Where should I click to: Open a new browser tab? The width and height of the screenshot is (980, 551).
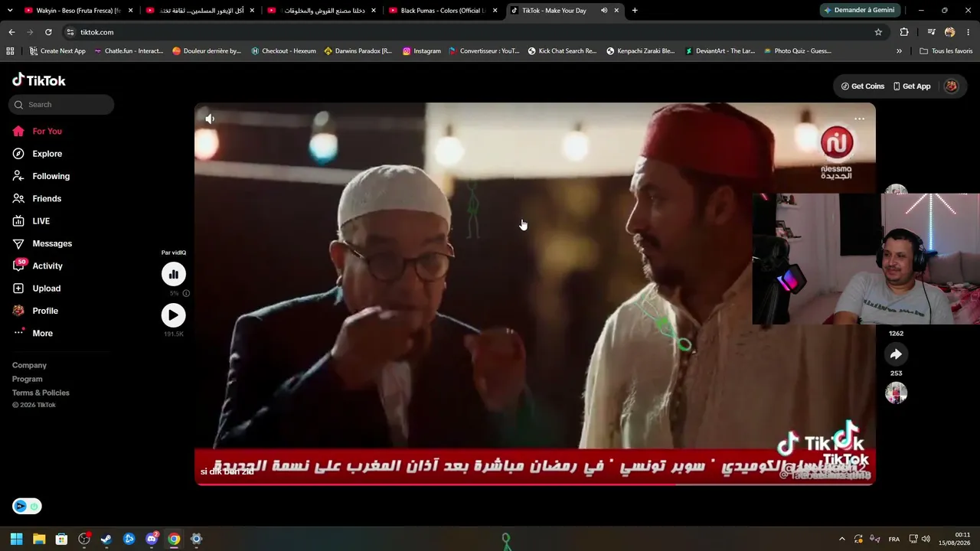[x=635, y=11]
